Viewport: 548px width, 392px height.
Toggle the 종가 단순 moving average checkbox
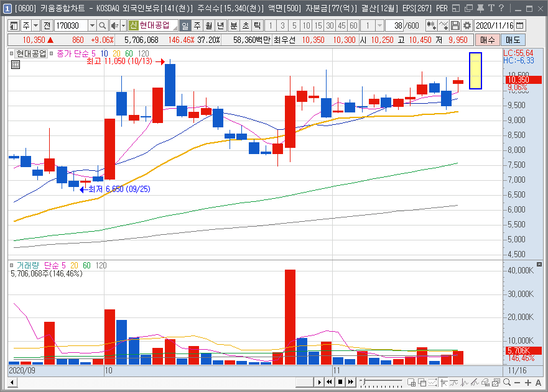(52, 53)
